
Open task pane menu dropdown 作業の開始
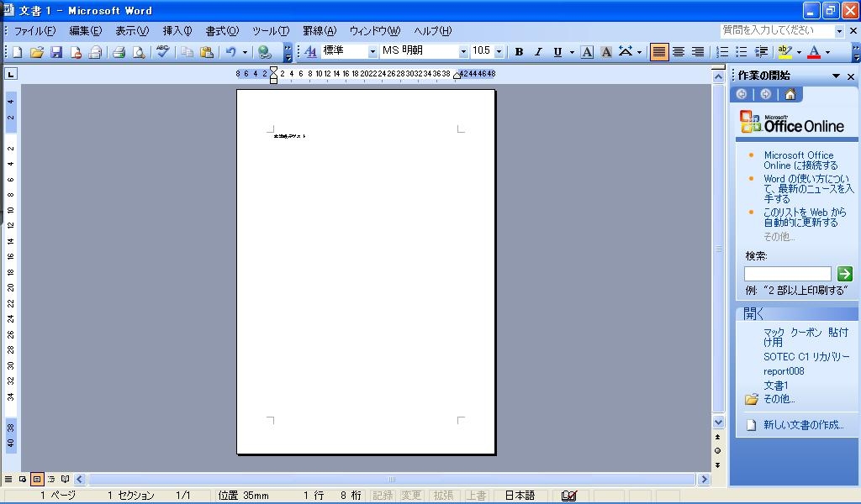click(836, 76)
